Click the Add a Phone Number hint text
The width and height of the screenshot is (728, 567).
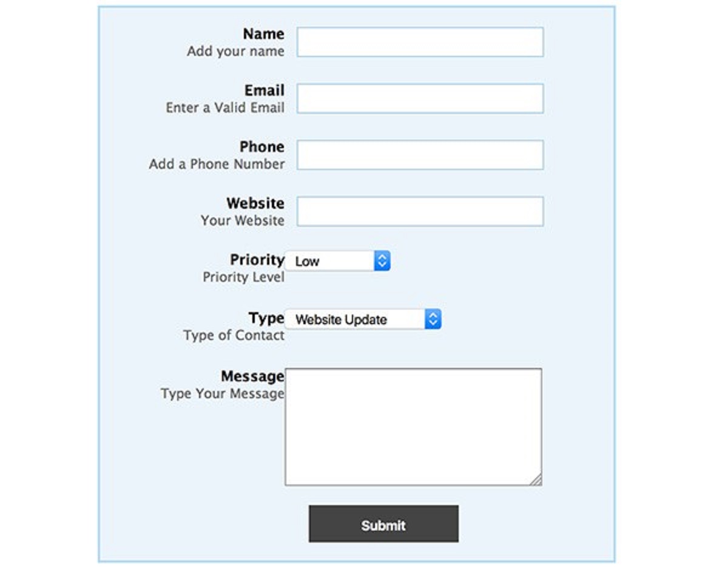click(217, 164)
